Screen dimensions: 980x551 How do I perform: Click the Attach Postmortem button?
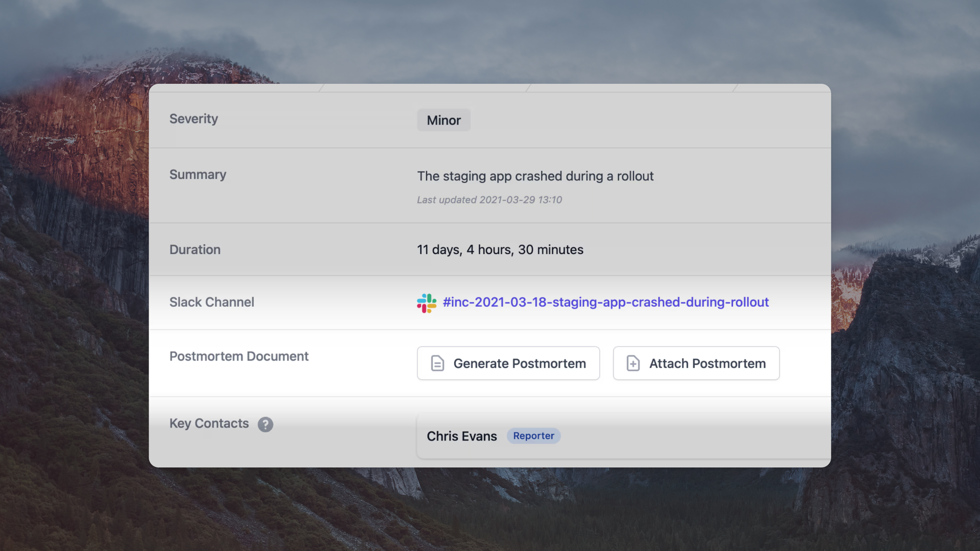(x=696, y=363)
